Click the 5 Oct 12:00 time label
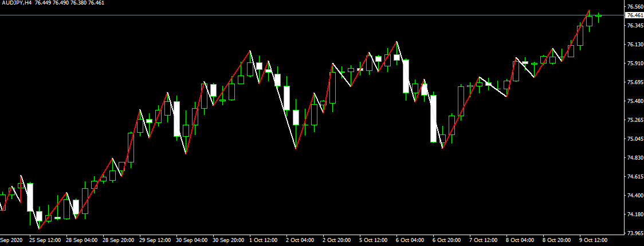This screenshot has height=246, width=644. 375,240
